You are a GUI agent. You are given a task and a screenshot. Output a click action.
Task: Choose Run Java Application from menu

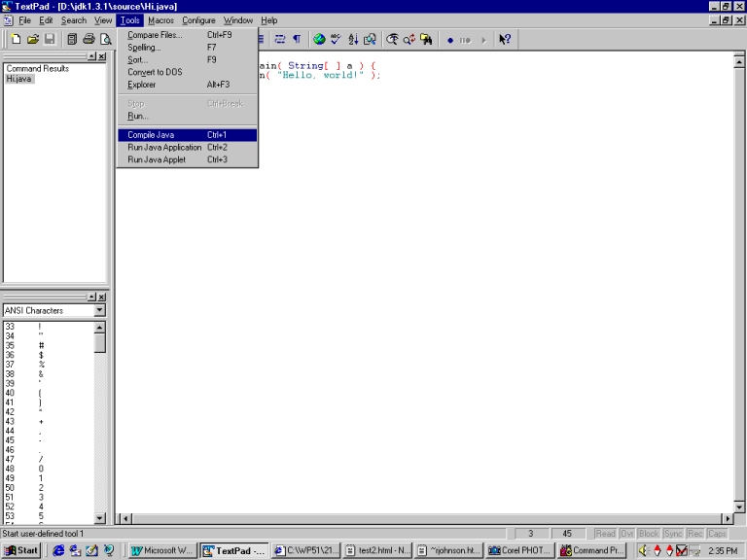point(164,148)
